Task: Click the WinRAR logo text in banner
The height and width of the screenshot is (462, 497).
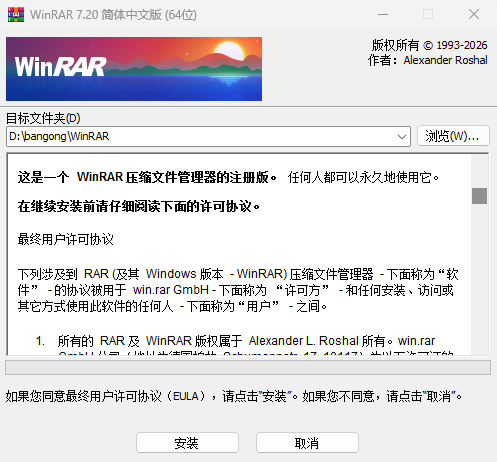Action: [x=61, y=67]
